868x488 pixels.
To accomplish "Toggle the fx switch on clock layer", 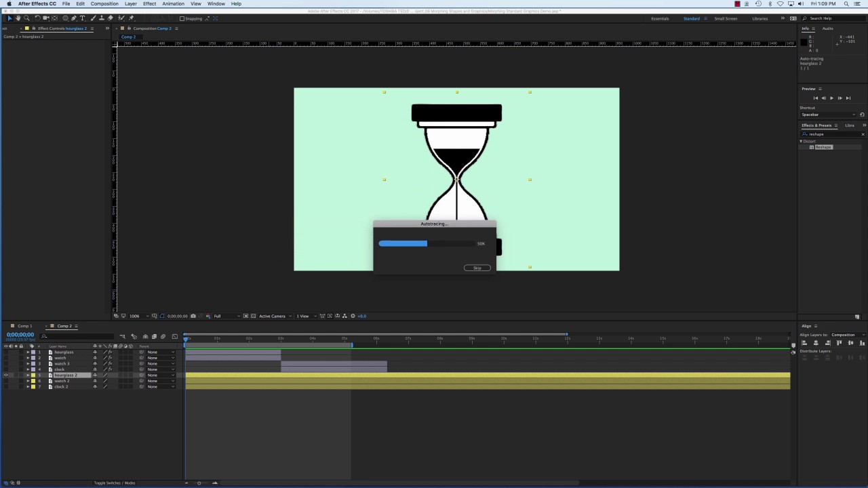I will tap(110, 369).
